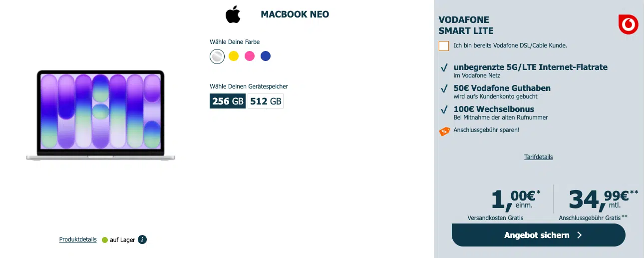
Task: Choose the pink color swatch
Action: pyautogui.click(x=250, y=56)
